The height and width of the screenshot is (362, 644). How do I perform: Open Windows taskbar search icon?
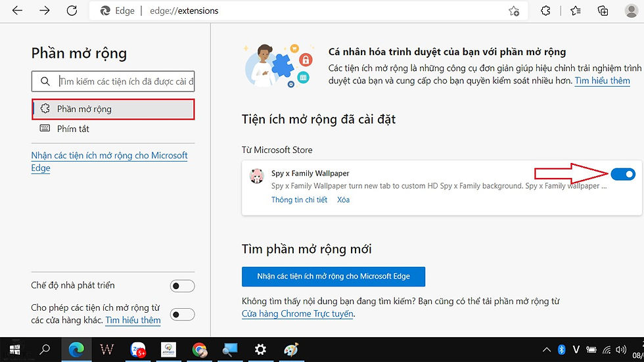click(x=45, y=350)
